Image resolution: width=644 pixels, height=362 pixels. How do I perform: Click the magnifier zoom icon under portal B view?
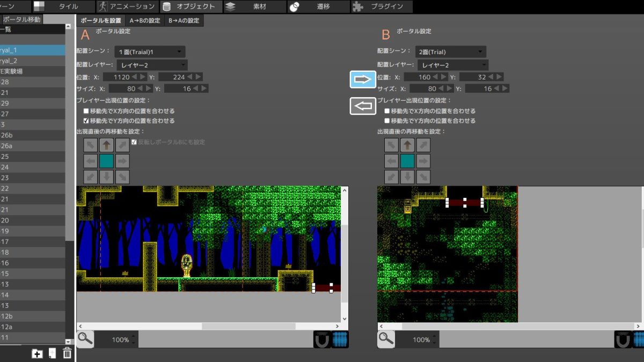(385, 339)
